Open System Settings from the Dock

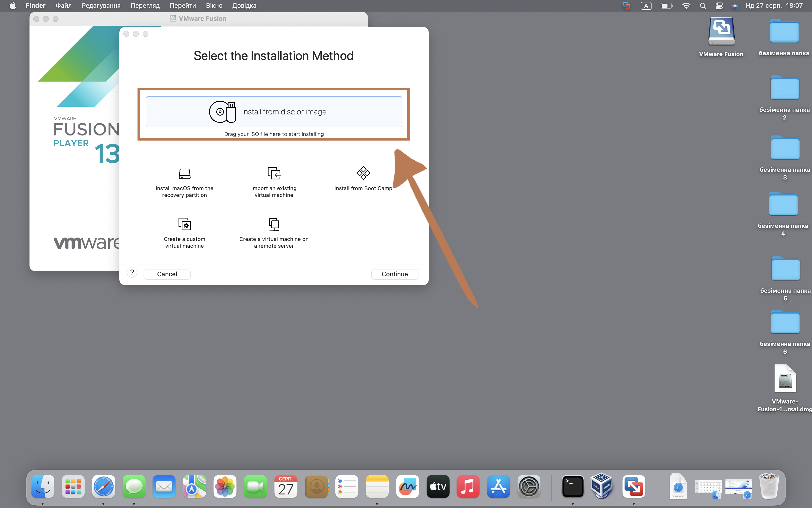(x=529, y=486)
